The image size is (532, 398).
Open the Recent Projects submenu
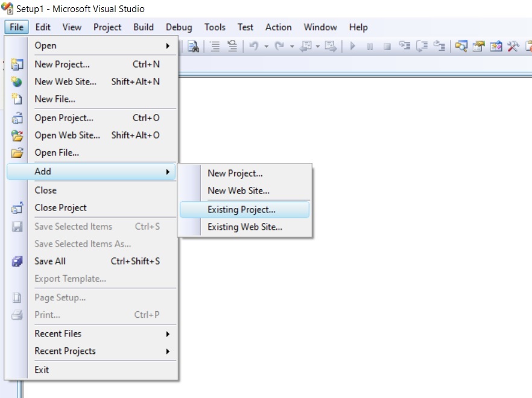[x=65, y=351]
